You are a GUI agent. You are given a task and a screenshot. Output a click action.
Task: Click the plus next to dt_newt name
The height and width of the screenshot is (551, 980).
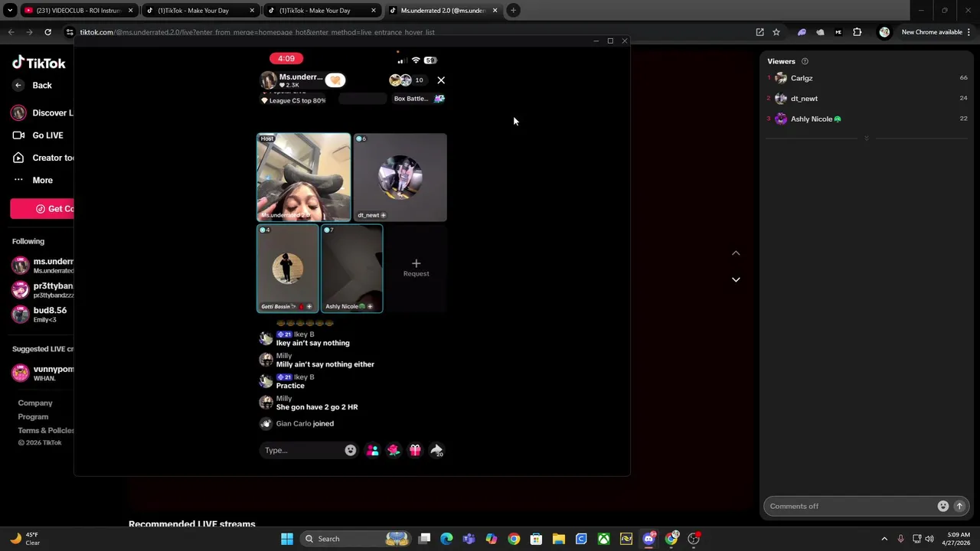pyautogui.click(x=384, y=215)
